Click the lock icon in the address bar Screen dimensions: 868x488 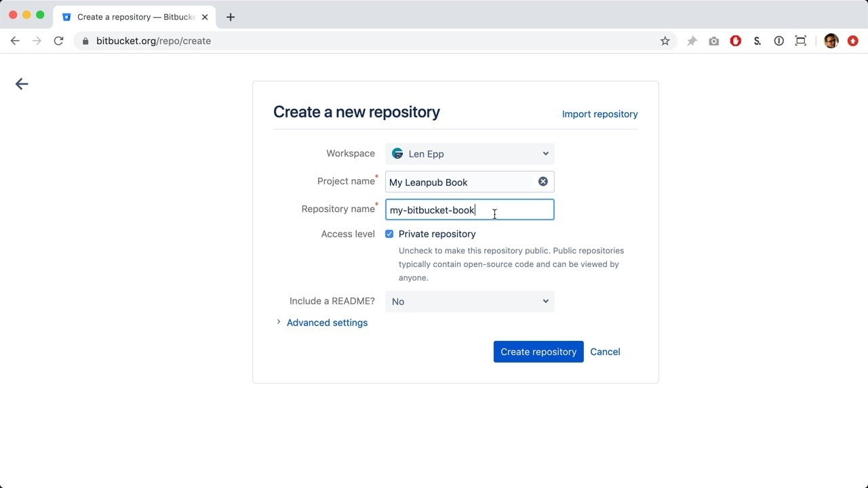click(x=85, y=41)
